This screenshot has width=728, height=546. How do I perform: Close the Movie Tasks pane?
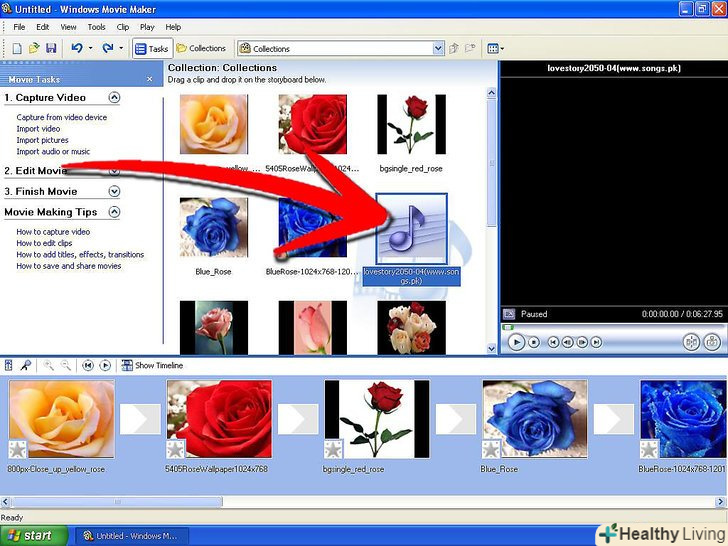[150, 79]
